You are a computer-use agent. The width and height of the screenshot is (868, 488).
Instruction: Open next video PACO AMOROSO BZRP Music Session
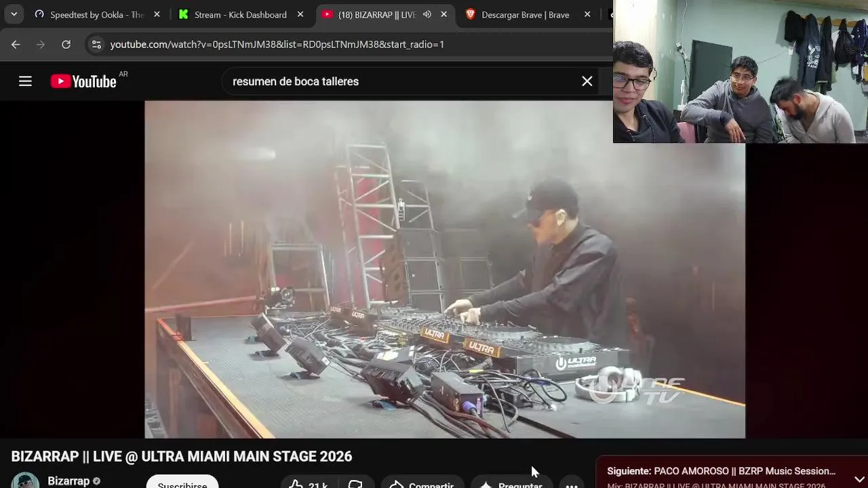click(x=722, y=471)
